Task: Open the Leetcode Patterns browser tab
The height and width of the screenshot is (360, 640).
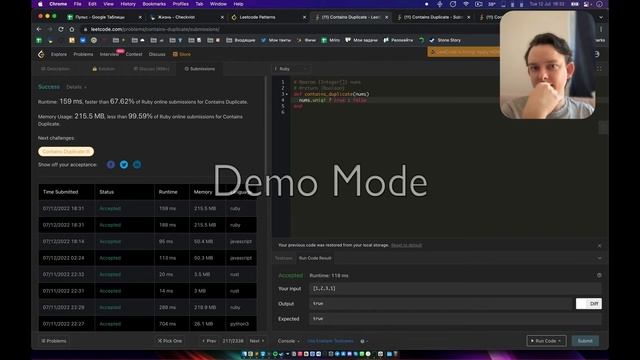Action: [x=258, y=18]
